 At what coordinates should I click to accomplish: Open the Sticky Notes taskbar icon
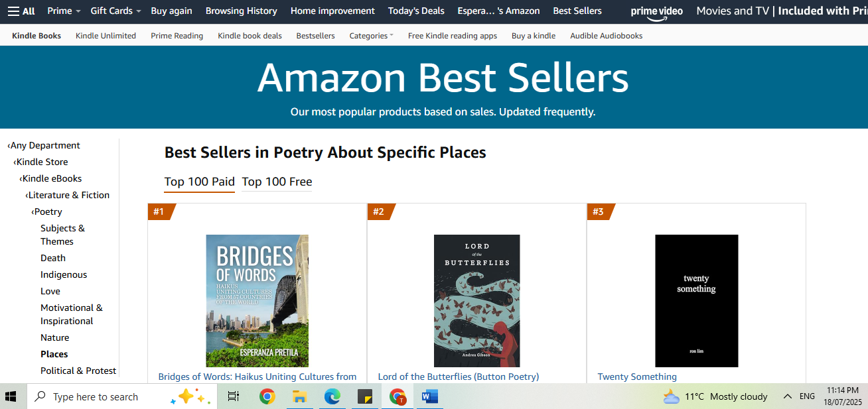pos(364,396)
